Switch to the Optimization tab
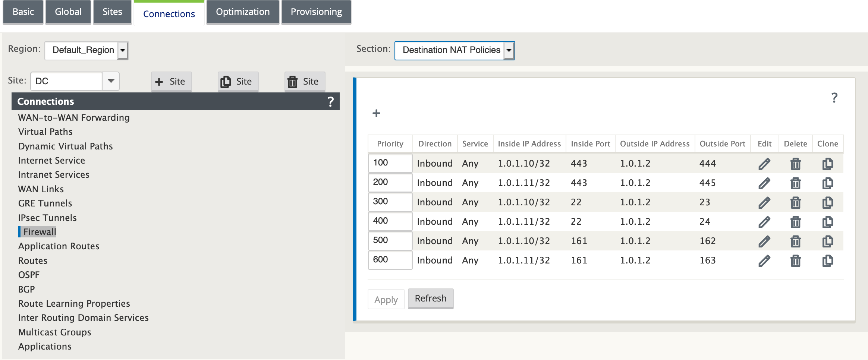Viewport: 868px width, 360px height. [243, 12]
